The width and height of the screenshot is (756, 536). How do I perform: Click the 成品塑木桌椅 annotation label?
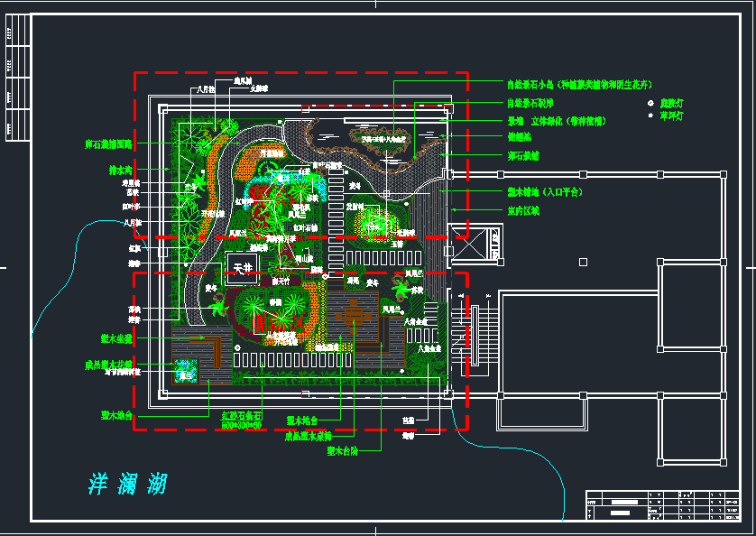[309, 437]
